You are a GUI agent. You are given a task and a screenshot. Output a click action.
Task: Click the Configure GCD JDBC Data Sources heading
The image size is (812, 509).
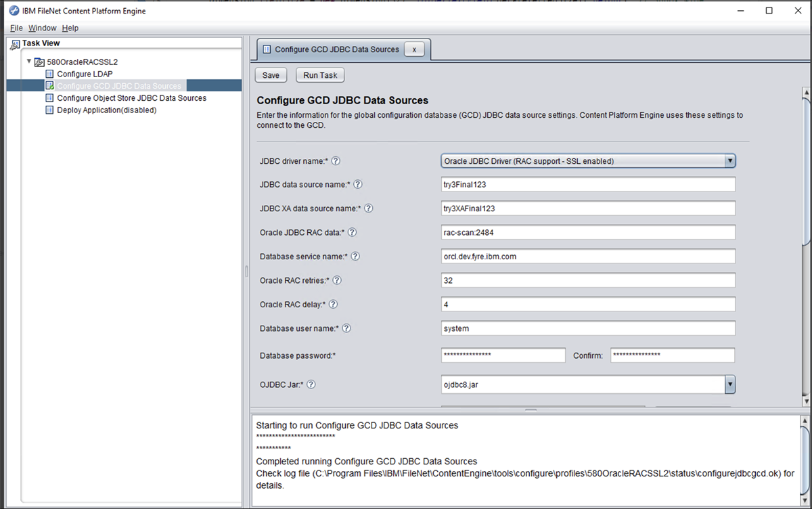click(x=342, y=101)
